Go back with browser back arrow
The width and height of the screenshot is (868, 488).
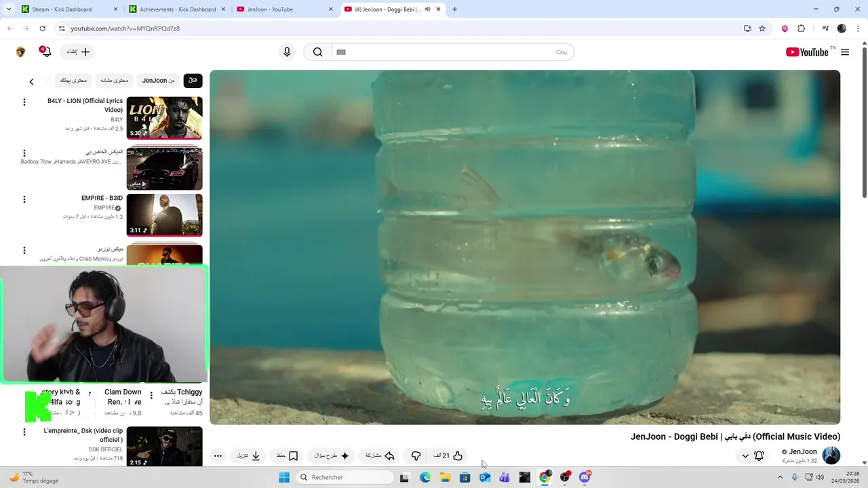(x=9, y=28)
